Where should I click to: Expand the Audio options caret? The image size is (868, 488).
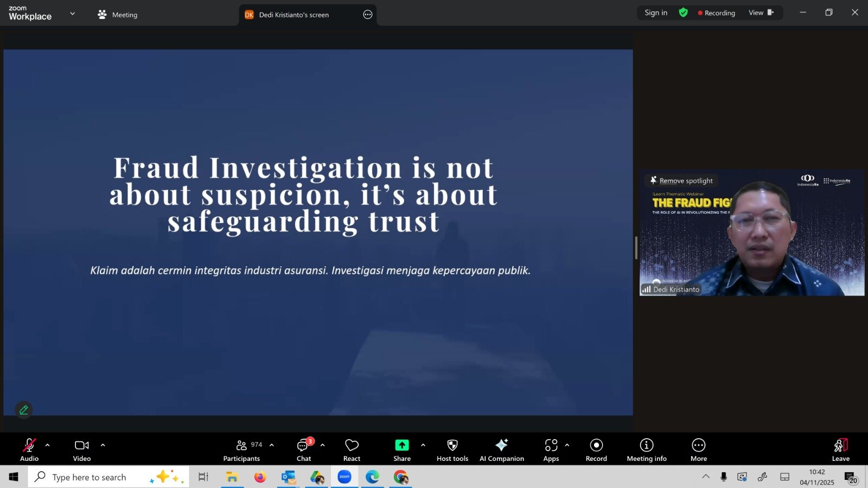pos(48,445)
